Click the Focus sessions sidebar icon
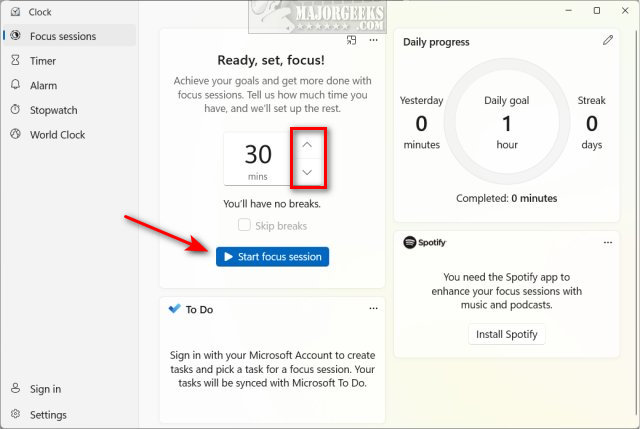 click(x=15, y=36)
